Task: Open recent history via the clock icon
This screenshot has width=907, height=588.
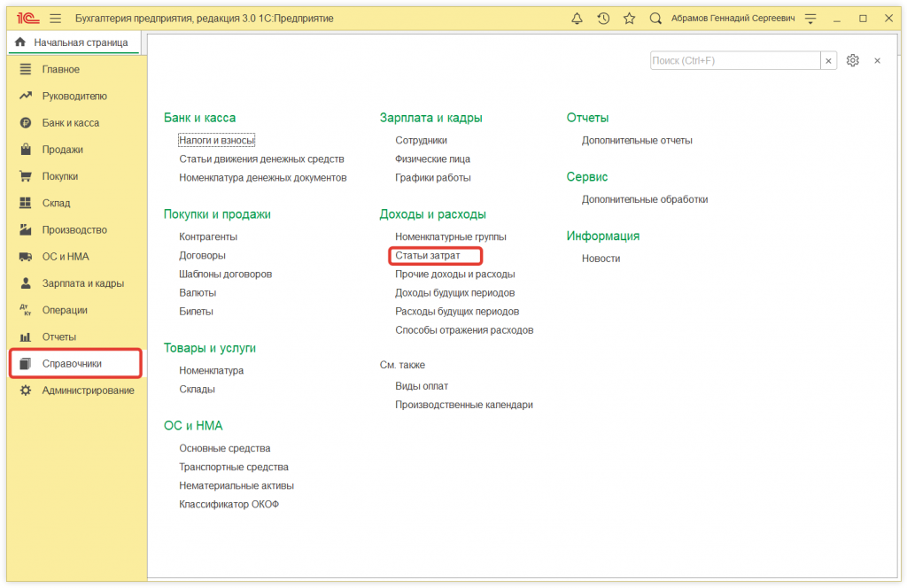Action: tap(603, 18)
